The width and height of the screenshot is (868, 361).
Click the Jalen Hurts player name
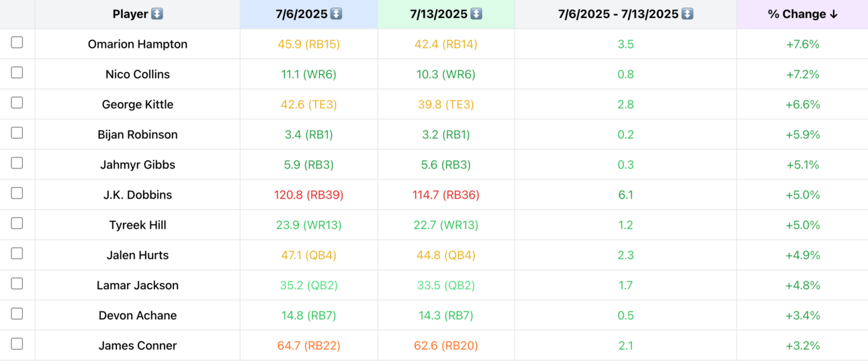[x=138, y=255]
